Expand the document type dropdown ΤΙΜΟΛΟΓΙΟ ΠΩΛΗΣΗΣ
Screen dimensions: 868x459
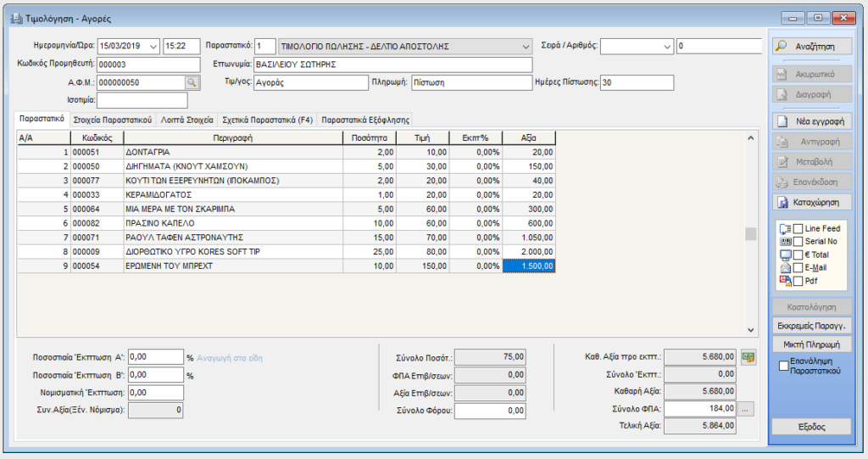tap(526, 47)
